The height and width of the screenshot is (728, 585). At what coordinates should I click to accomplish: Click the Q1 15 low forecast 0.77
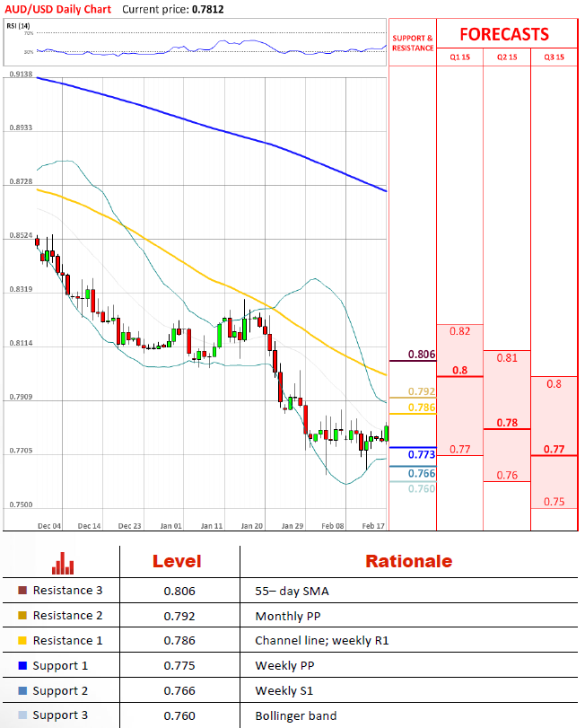459,449
